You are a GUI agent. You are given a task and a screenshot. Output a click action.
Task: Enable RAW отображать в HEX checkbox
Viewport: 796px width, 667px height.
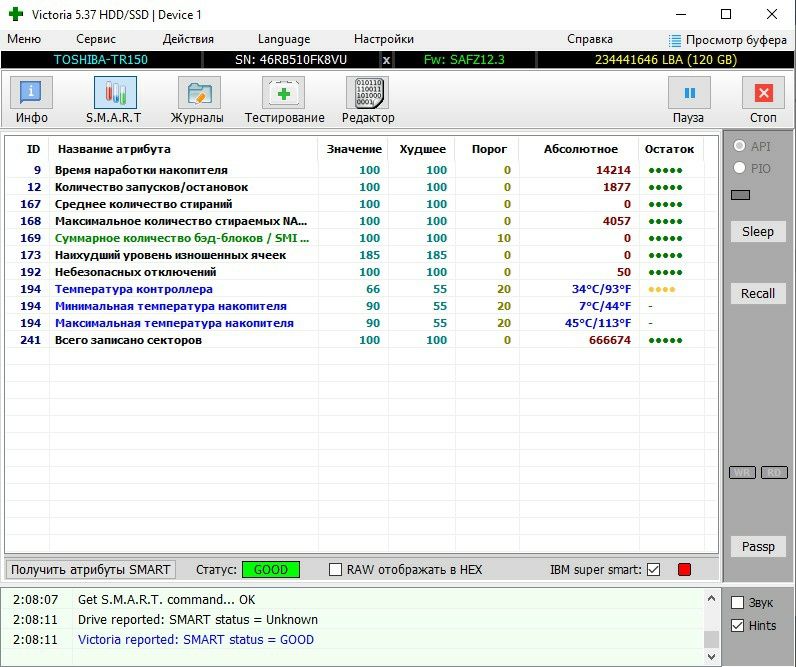point(336,570)
